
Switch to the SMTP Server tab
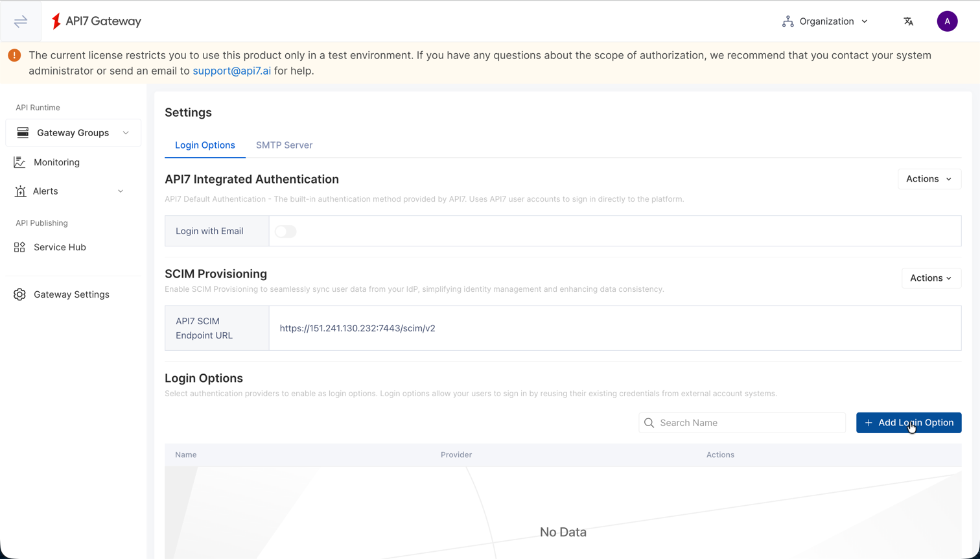[x=284, y=145]
